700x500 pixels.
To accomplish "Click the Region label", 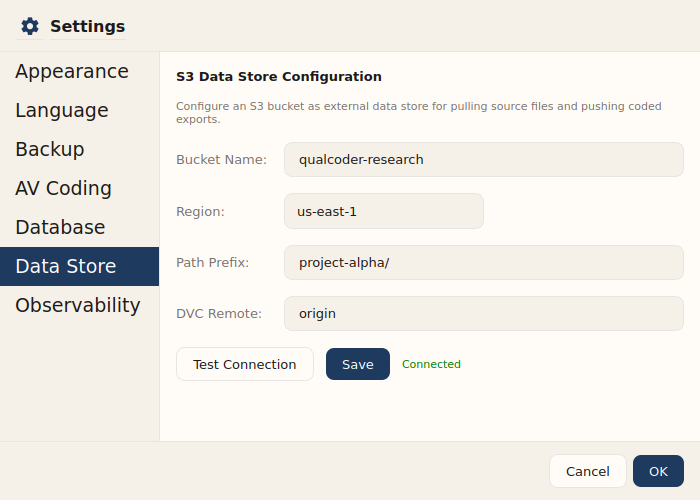I will click(x=200, y=212).
